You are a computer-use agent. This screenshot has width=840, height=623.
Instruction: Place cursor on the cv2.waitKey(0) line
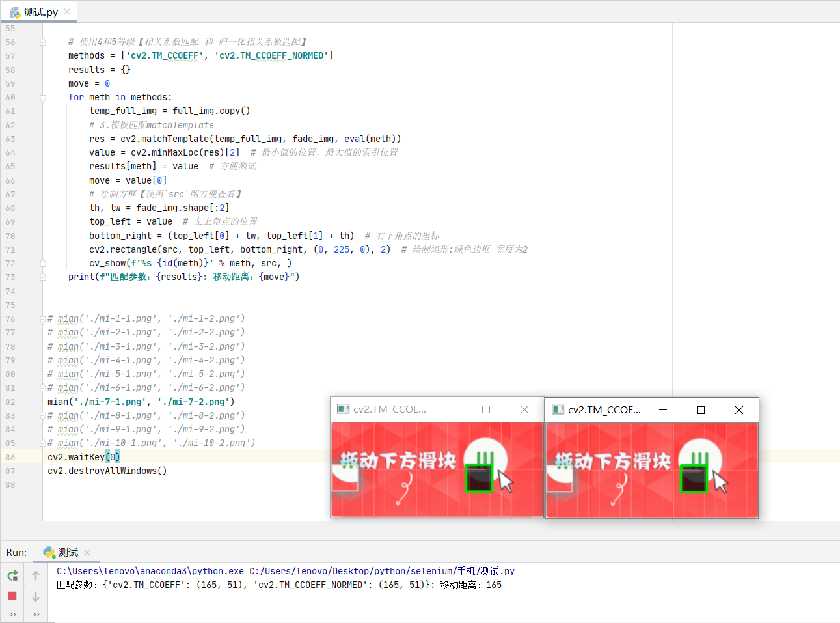pyautogui.click(x=84, y=457)
